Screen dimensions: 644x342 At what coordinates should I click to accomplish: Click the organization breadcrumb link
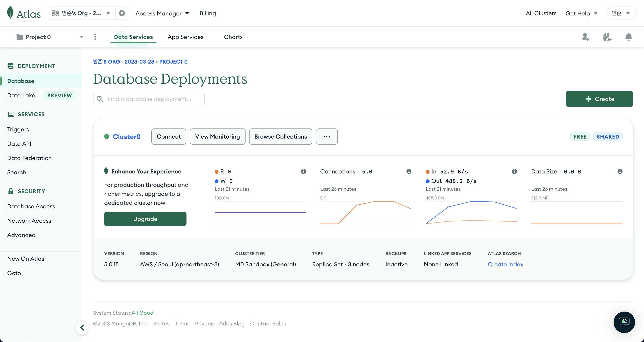click(x=123, y=62)
